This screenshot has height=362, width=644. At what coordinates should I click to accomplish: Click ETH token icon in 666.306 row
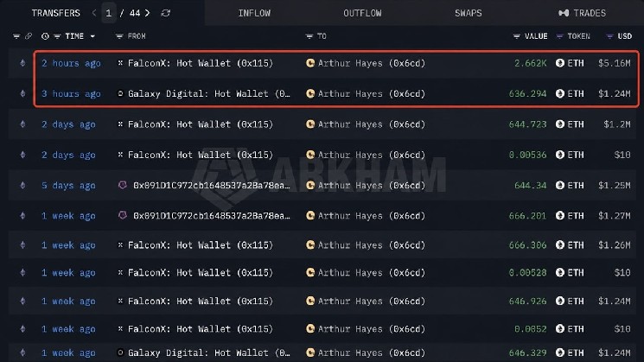pos(560,245)
